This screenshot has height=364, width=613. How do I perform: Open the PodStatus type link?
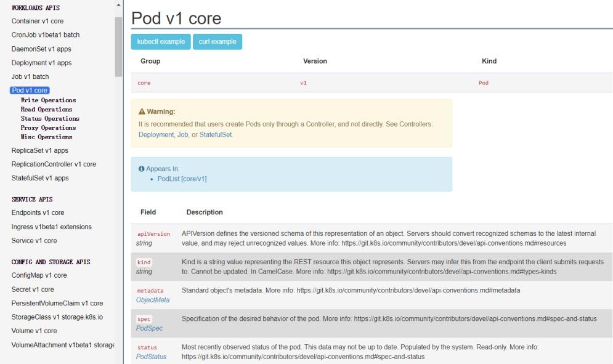[152, 356]
